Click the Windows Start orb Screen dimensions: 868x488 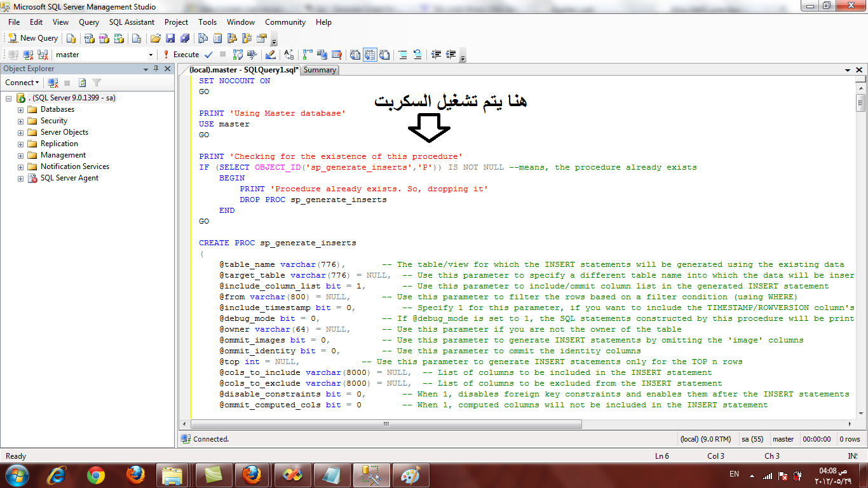[17, 475]
